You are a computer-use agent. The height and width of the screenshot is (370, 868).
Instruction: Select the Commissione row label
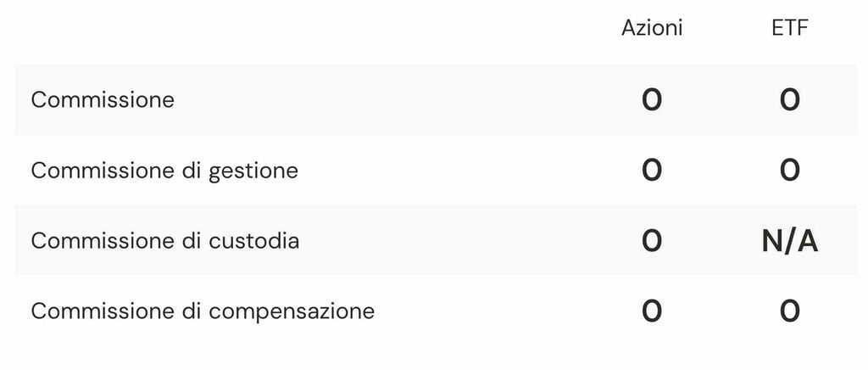click(x=103, y=99)
